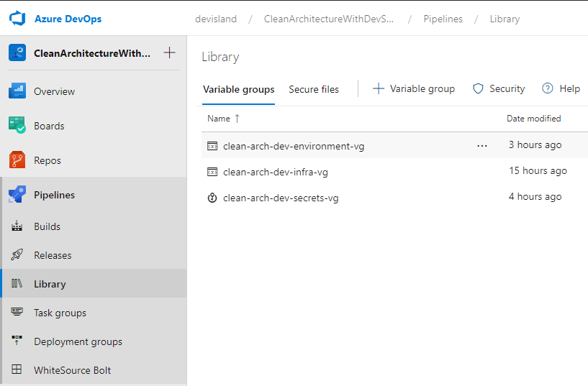Click the Library page heading
This screenshot has height=386, width=588.
tap(220, 58)
